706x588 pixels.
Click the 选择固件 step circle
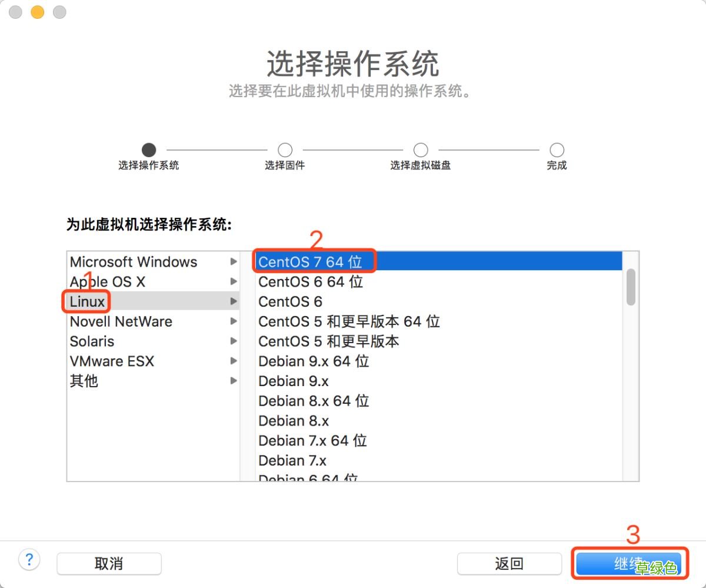[x=285, y=150]
